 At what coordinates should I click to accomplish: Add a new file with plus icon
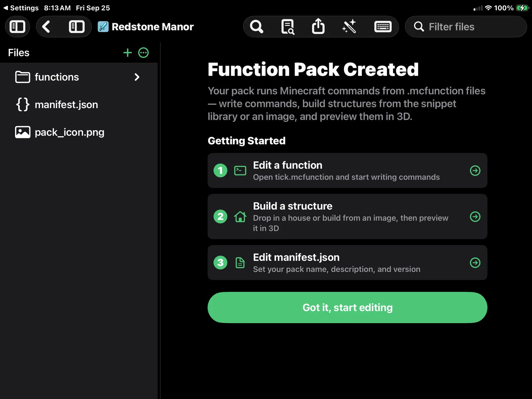(x=128, y=53)
